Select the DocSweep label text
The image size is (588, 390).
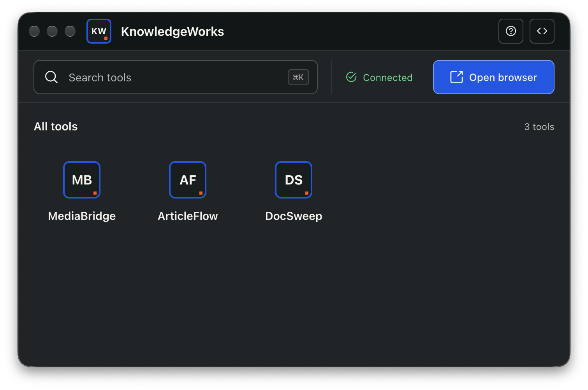pyautogui.click(x=294, y=216)
